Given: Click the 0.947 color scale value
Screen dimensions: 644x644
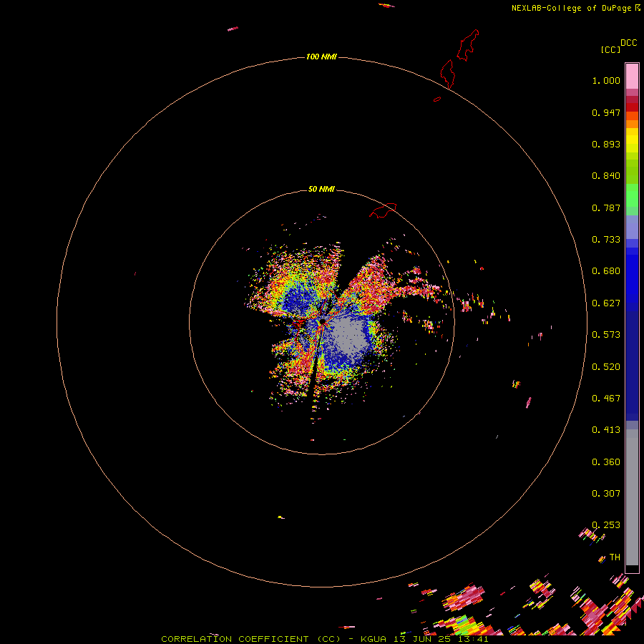Looking at the screenshot, I should click(606, 112).
